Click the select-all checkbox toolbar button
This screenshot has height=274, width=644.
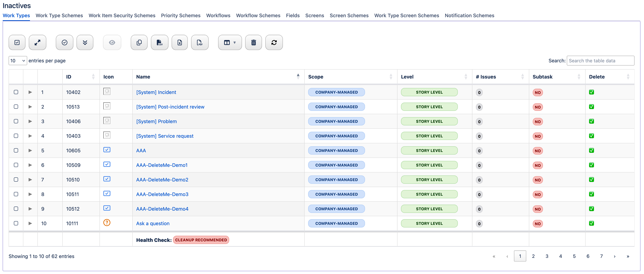click(x=17, y=43)
